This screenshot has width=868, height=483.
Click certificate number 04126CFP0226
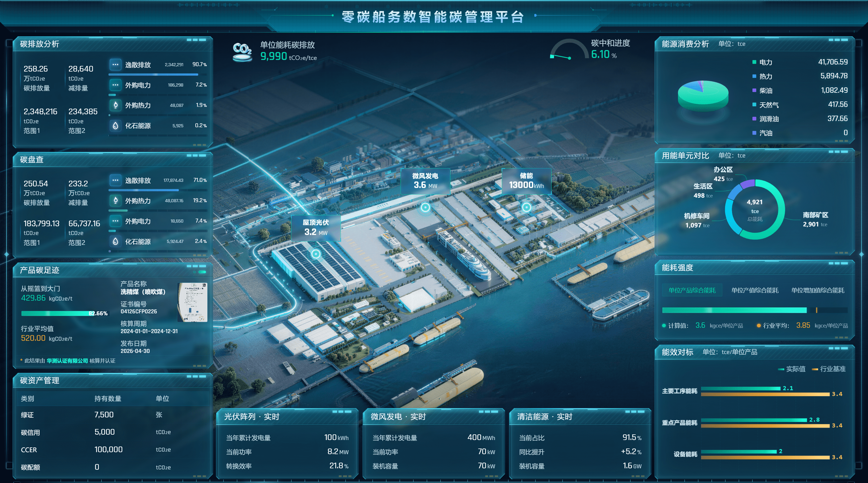pos(139,311)
